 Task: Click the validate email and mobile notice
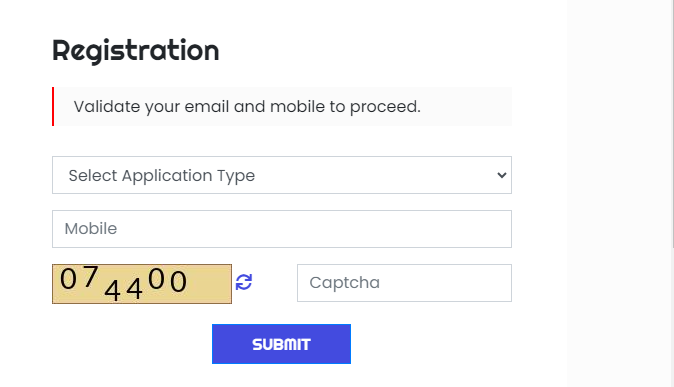coord(282,107)
